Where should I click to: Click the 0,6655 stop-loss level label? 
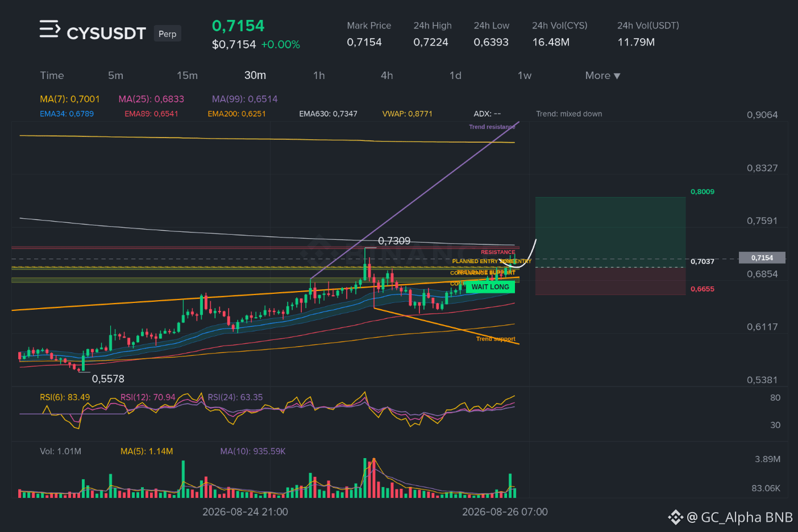coord(703,289)
